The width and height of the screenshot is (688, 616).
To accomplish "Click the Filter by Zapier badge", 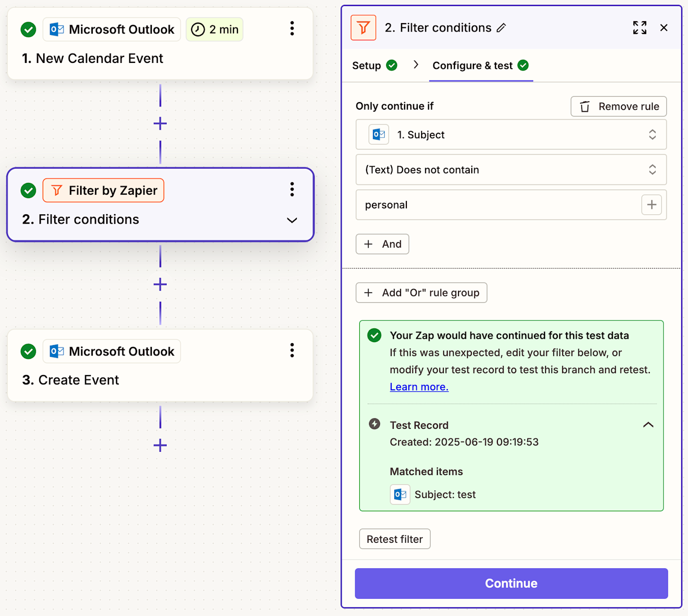I will coord(103,190).
